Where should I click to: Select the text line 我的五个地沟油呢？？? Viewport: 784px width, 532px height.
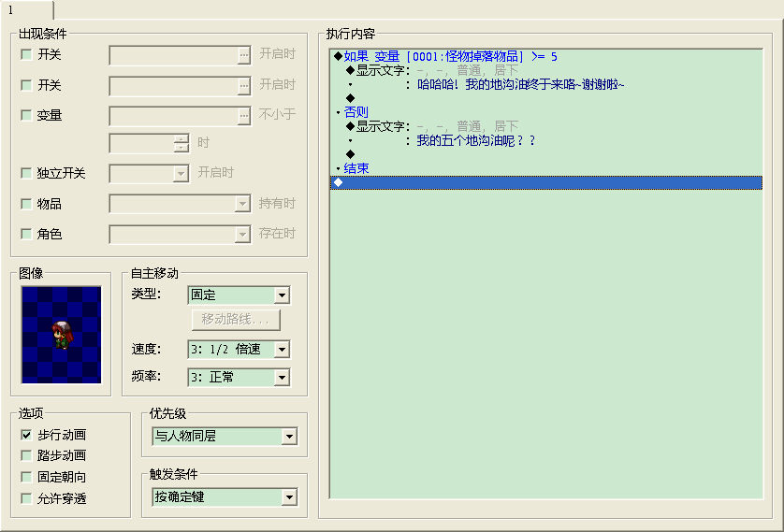point(546,140)
